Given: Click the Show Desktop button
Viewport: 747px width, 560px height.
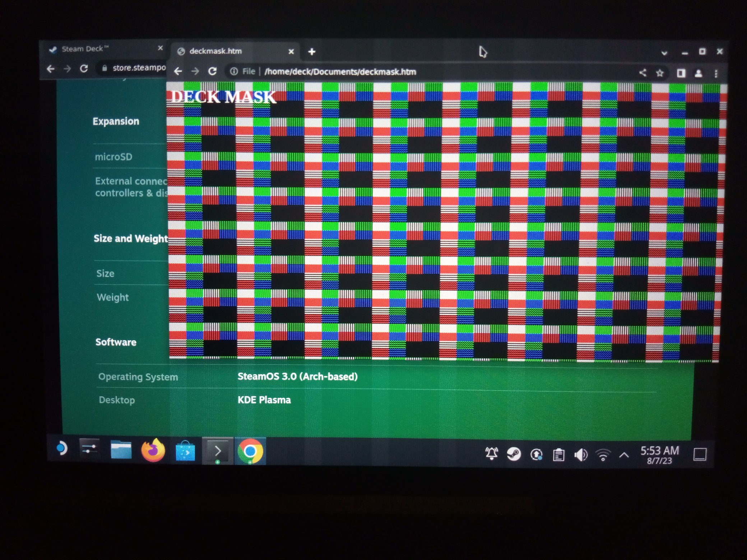Looking at the screenshot, I should click(x=700, y=454).
